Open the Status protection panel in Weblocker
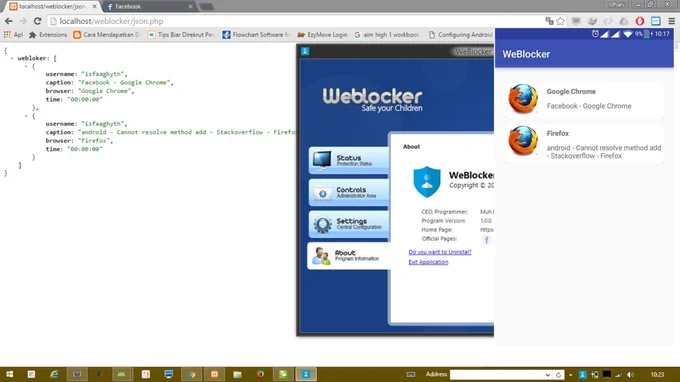The image size is (680, 382). coord(349,160)
